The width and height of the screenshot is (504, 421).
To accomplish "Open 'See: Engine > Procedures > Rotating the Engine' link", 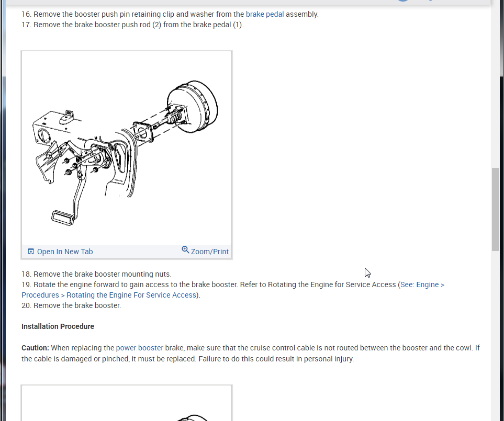I will [x=233, y=290].
